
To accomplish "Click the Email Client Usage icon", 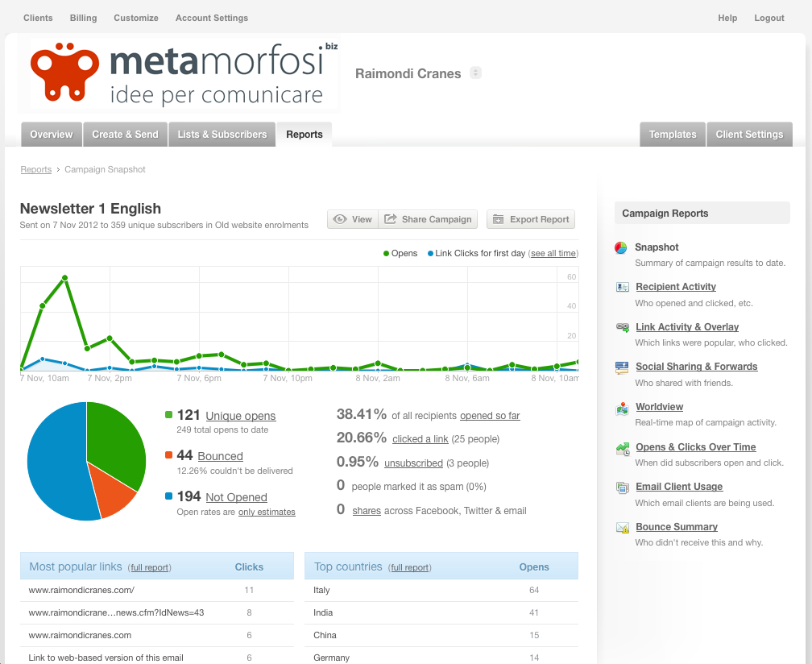I will (623, 488).
